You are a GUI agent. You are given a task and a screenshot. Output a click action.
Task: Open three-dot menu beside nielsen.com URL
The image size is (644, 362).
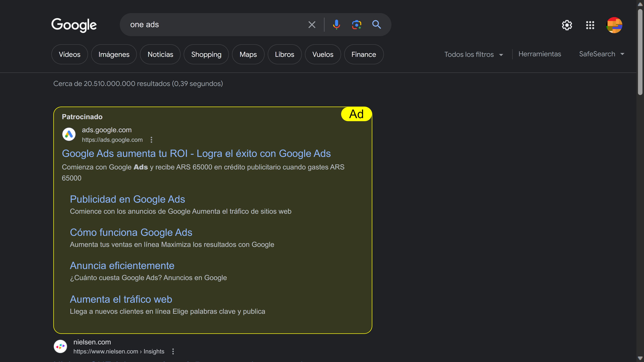coord(173,351)
